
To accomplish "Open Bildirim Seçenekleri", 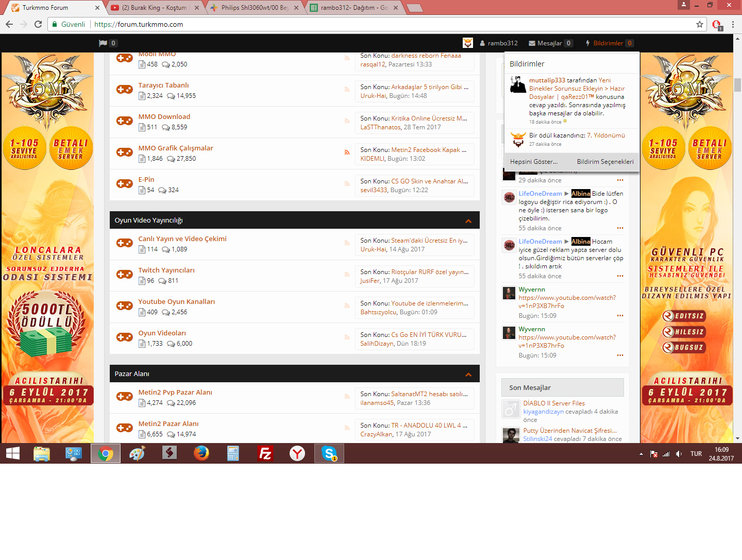I will click(605, 162).
